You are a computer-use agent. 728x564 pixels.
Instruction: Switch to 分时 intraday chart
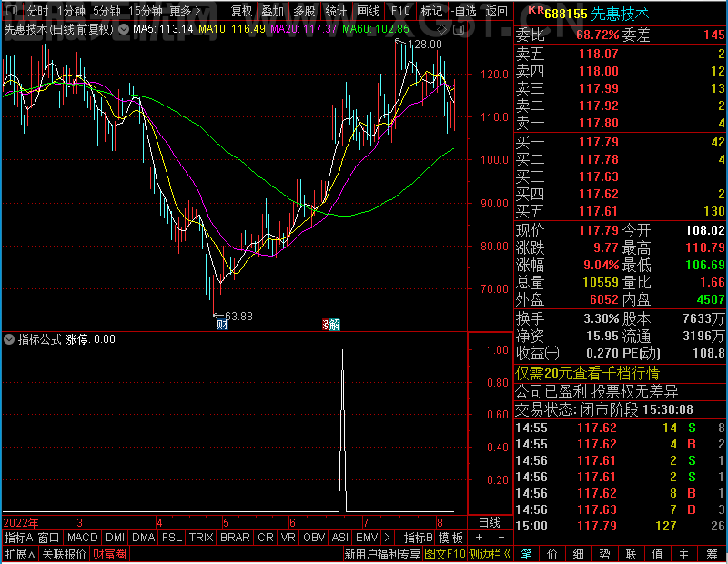[37, 11]
